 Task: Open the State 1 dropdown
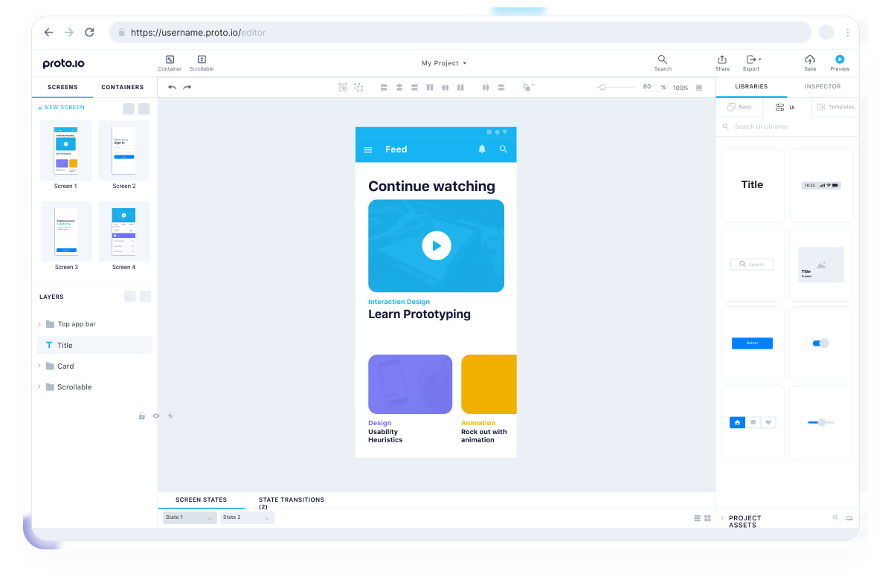(x=190, y=517)
